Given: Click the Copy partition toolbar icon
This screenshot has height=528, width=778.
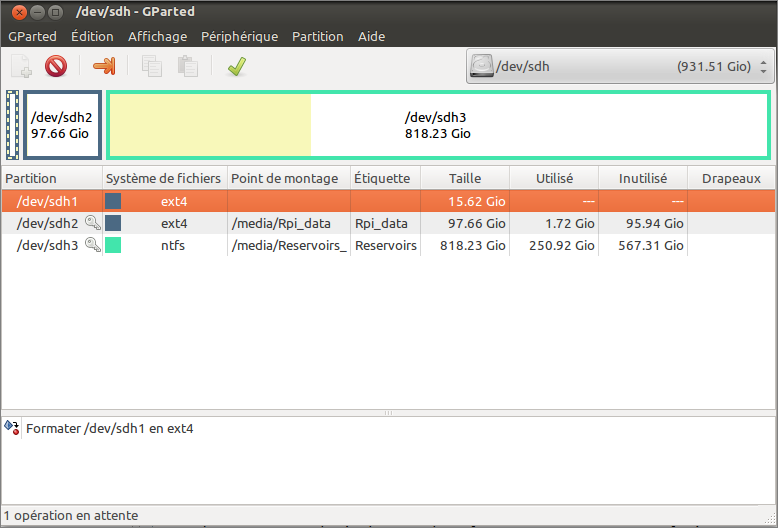Looking at the screenshot, I should (x=152, y=67).
